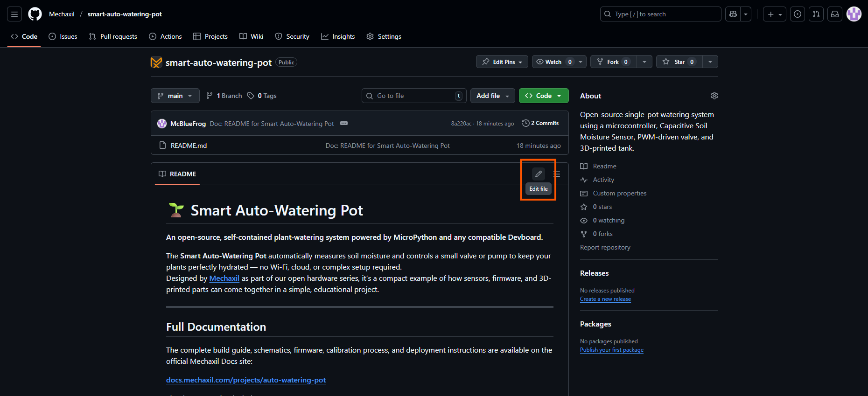This screenshot has height=396, width=868.
Task: Expand the Watch options arrow
Action: click(x=581, y=62)
